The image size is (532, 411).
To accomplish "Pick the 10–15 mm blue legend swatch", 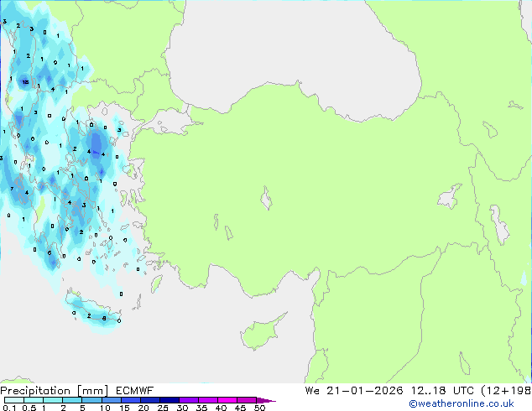I will tap(111, 400).
